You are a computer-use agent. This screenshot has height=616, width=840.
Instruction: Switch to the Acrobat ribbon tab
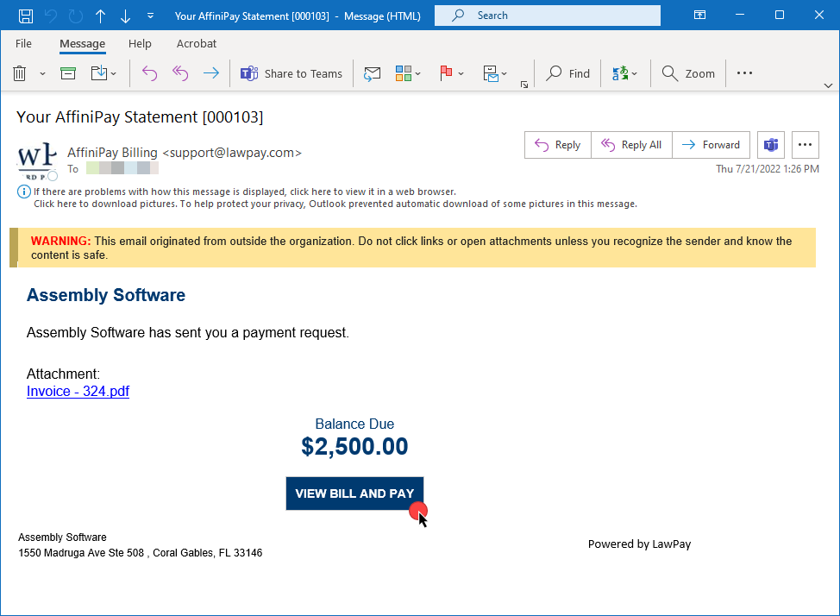coord(197,43)
